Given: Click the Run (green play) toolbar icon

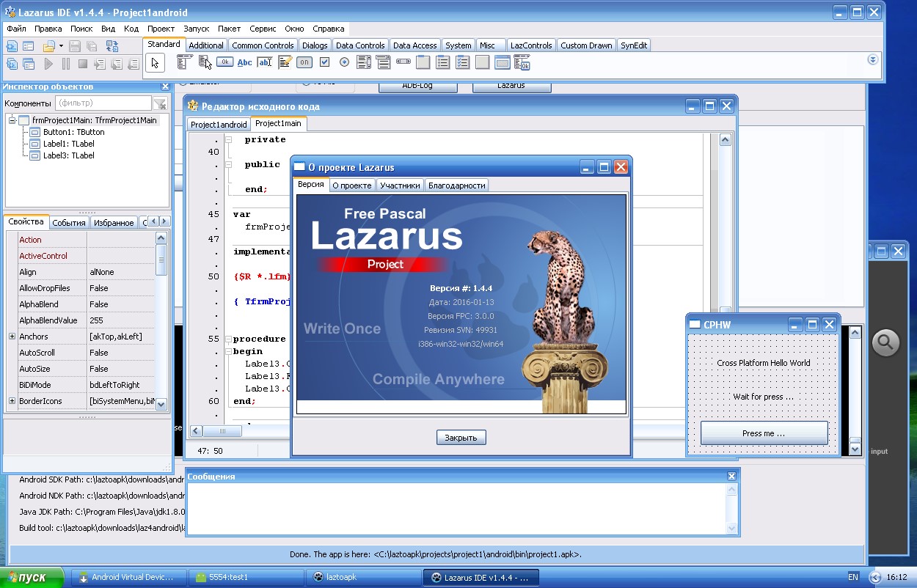Looking at the screenshot, I should [48, 64].
